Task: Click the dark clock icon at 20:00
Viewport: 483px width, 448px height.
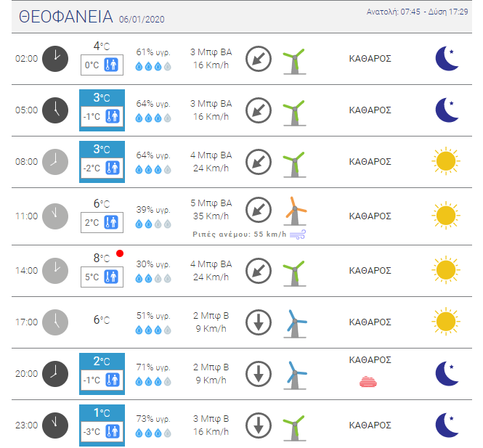Action: coord(55,374)
